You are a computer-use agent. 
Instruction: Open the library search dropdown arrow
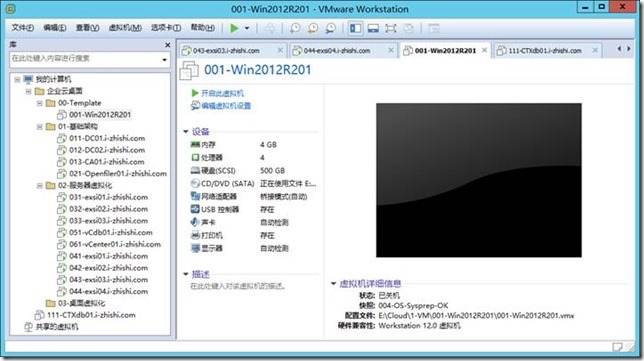click(165, 60)
